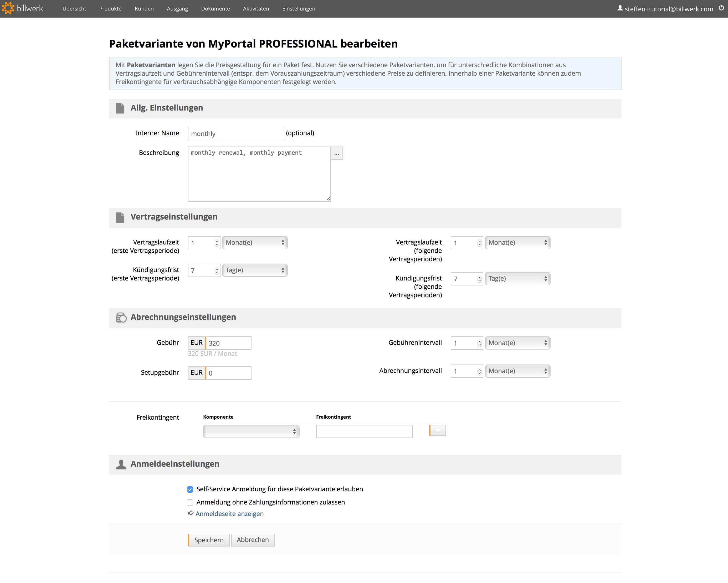Adjust the Vertragslaufzeit stepper value for first period
Viewport: 728px width, 583px height.
point(216,243)
